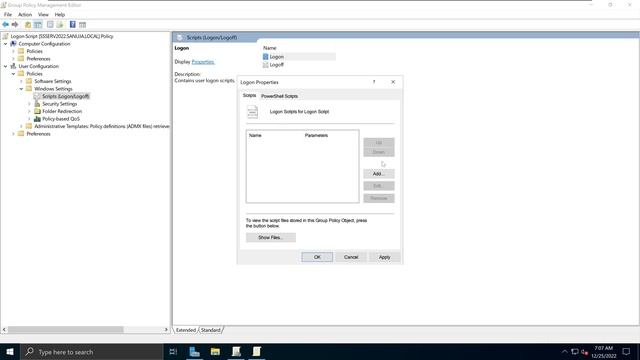The image size is (640, 360).
Task: Confirm with the OK button
Action: (317, 257)
